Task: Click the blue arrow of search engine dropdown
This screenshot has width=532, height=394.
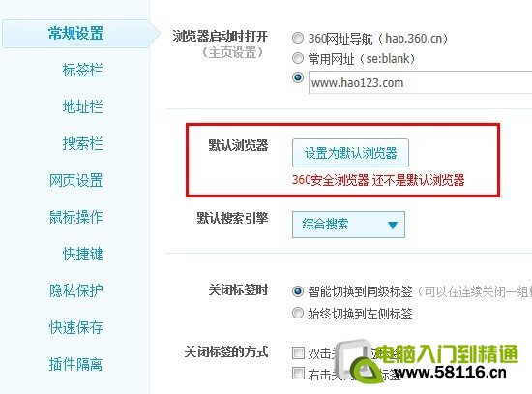Action: (393, 225)
